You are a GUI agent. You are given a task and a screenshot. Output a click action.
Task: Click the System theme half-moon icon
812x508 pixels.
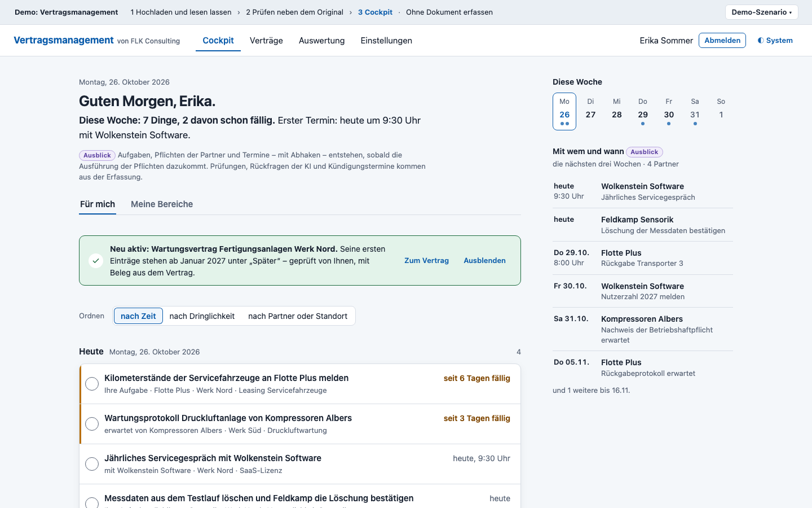pos(761,41)
